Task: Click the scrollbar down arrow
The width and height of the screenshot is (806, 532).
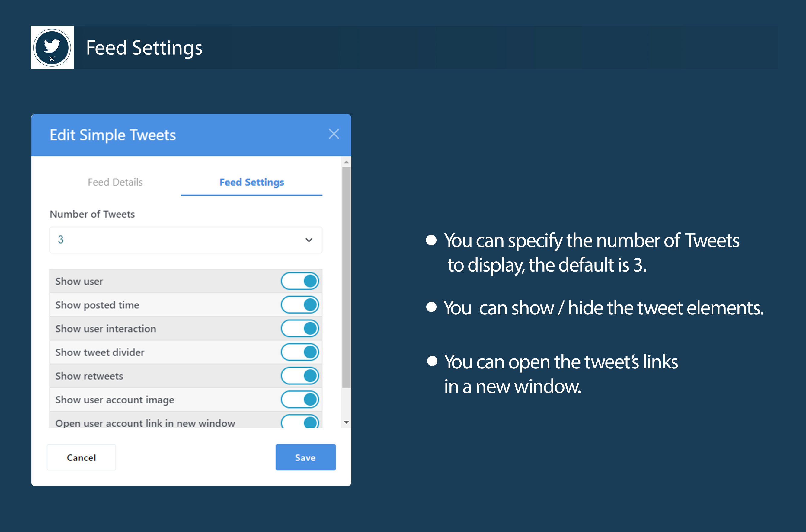Action: click(x=346, y=422)
